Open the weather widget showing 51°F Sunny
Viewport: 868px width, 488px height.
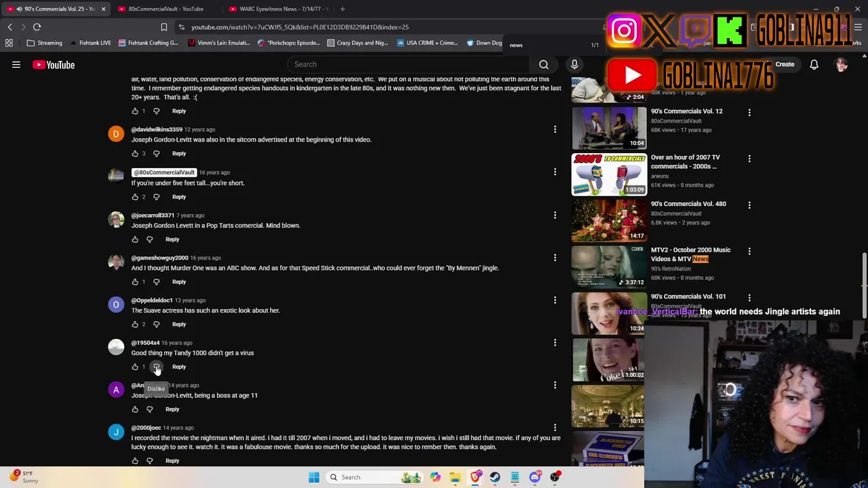click(x=24, y=477)
